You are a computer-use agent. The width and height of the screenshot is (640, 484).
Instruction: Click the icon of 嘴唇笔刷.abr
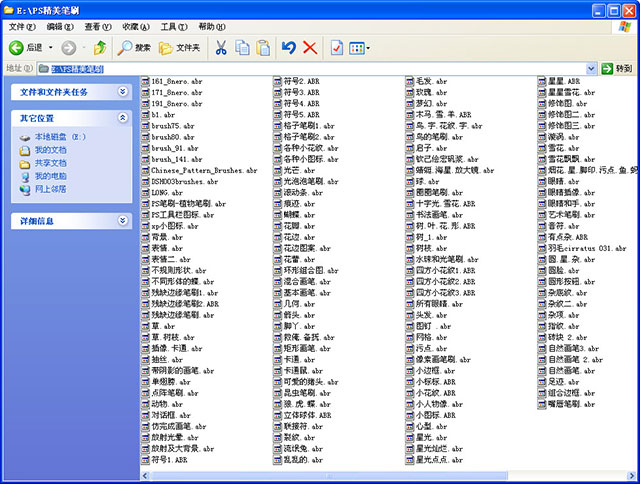(542, 404)
